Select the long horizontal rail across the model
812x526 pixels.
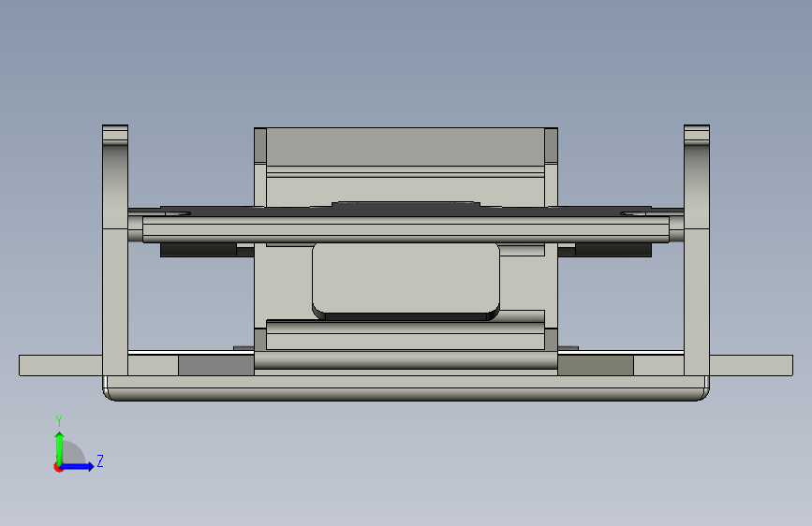406,229
